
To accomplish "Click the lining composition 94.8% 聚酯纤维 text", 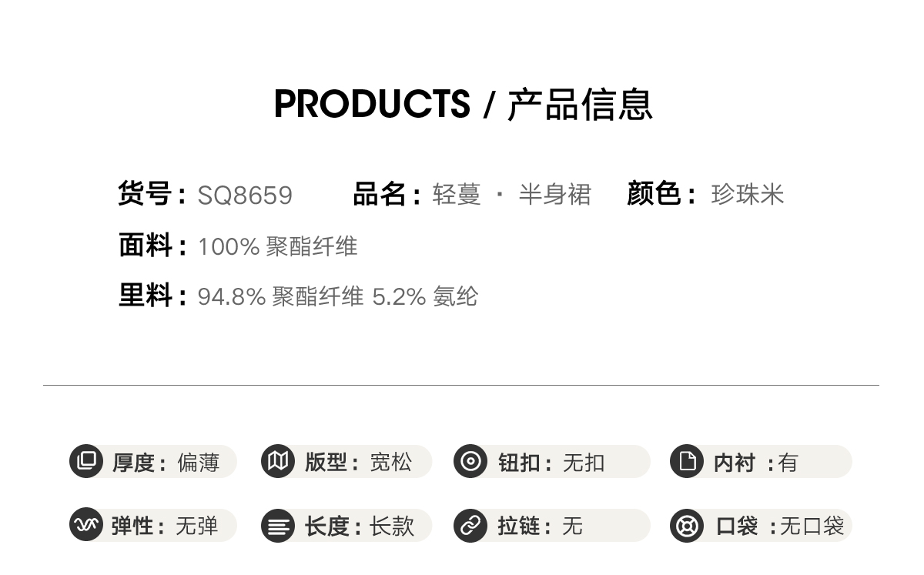I will coord(280,296).
